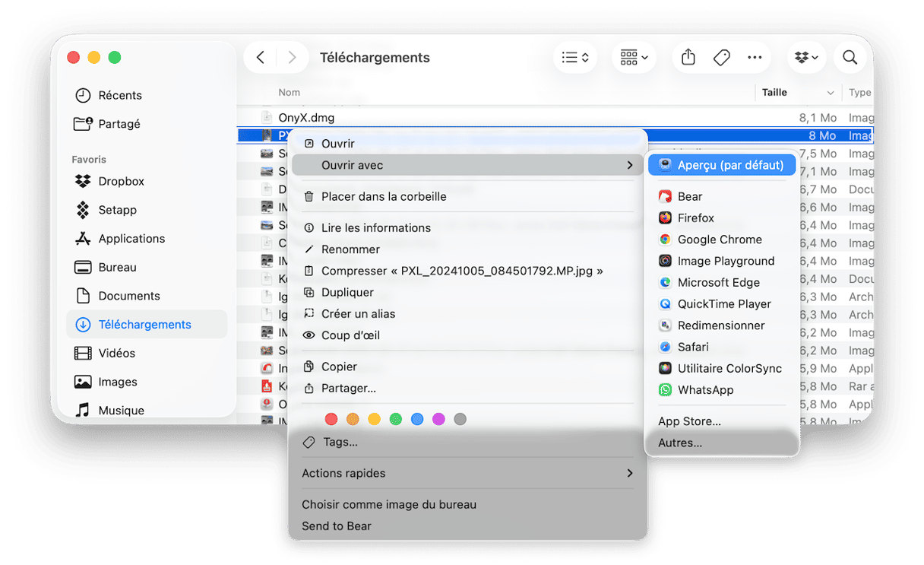The image size is (924, 565).
Task: Choose Send to Bear
Action: point(467,525)
